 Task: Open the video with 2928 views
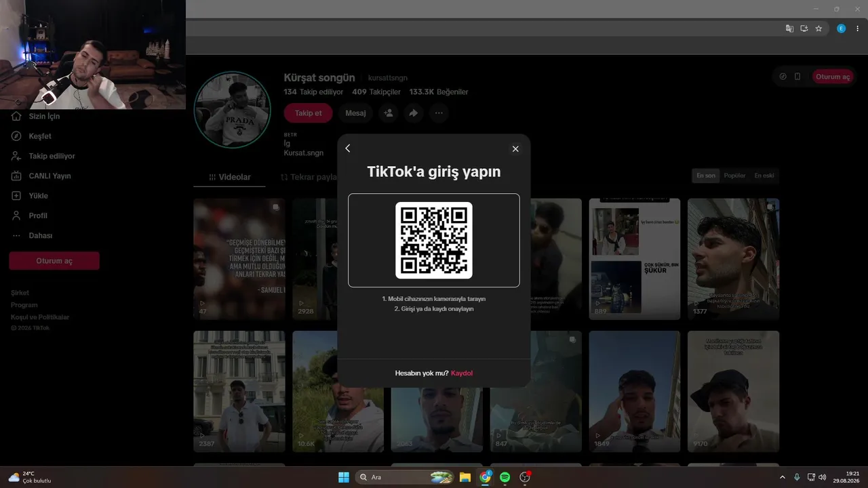315,259
